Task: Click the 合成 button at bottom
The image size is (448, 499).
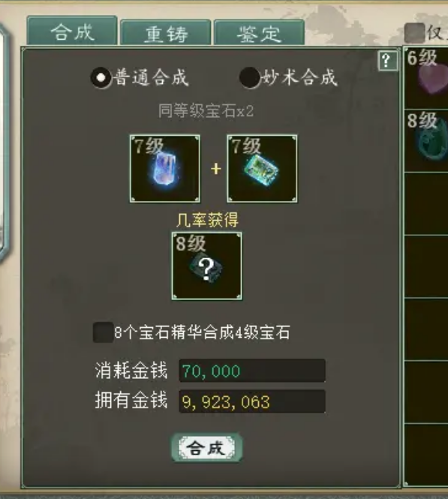Action: tap(207, 447)
